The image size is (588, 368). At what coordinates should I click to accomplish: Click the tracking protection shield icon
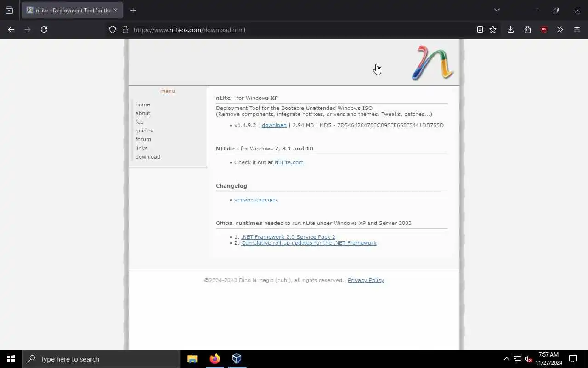113,29
